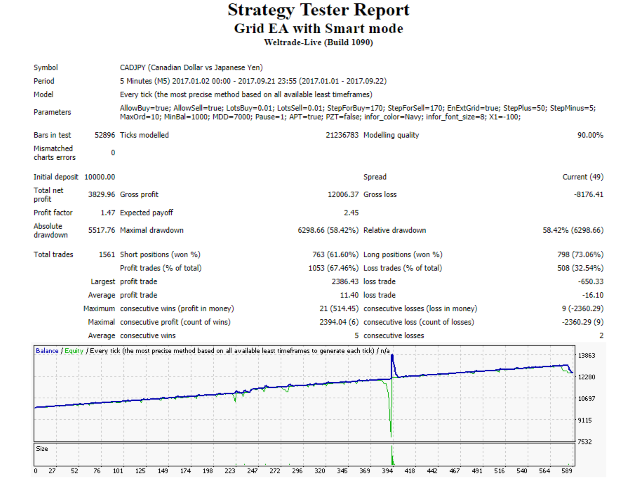Click the 'Bars in test' label

pyautogui.click(x=52, y=135)
